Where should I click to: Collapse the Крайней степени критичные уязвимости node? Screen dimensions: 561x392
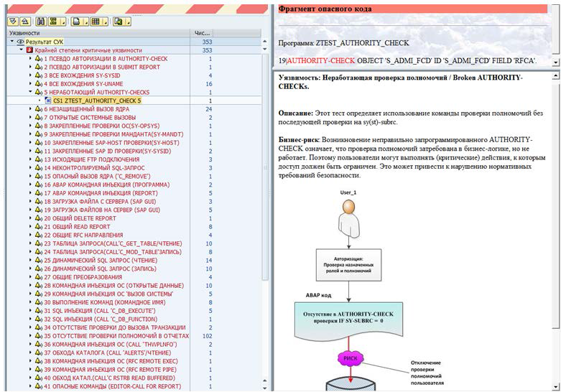coord(22,50)
